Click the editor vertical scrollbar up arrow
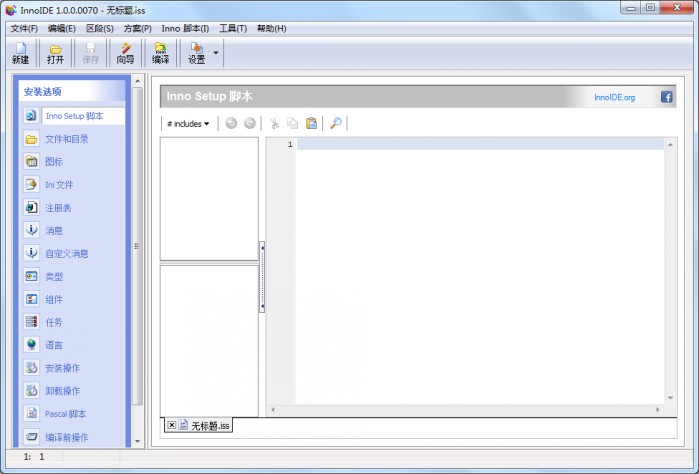Image resolution: width=699 pixels, height=474 pixels. (670, 144)
